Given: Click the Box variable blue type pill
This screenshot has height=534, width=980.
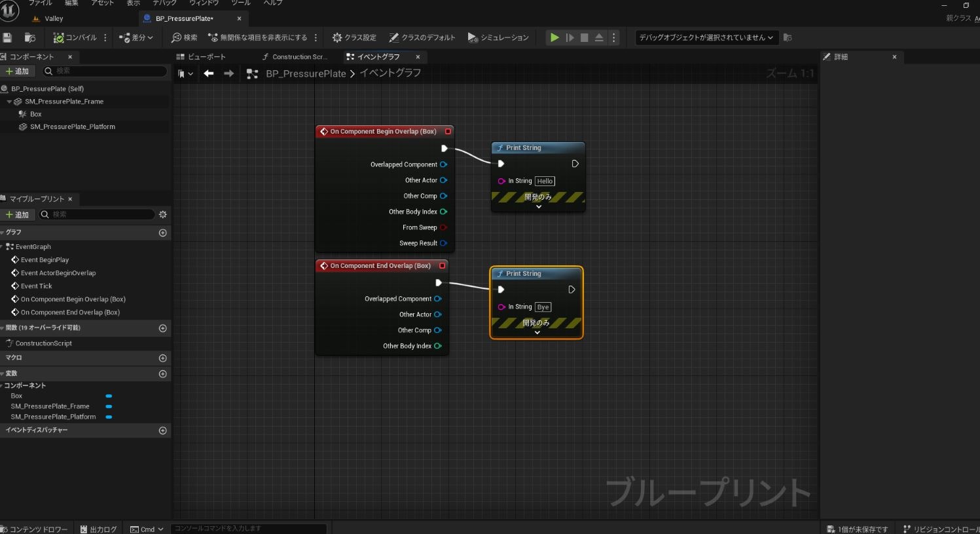Looking at the screenshot, I should (109, 396).
